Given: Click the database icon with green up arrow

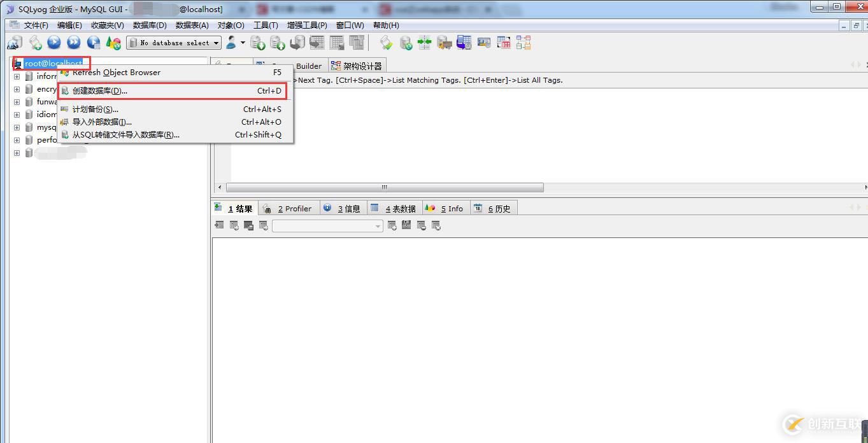Looking at the screenshot, I should 277,43.
